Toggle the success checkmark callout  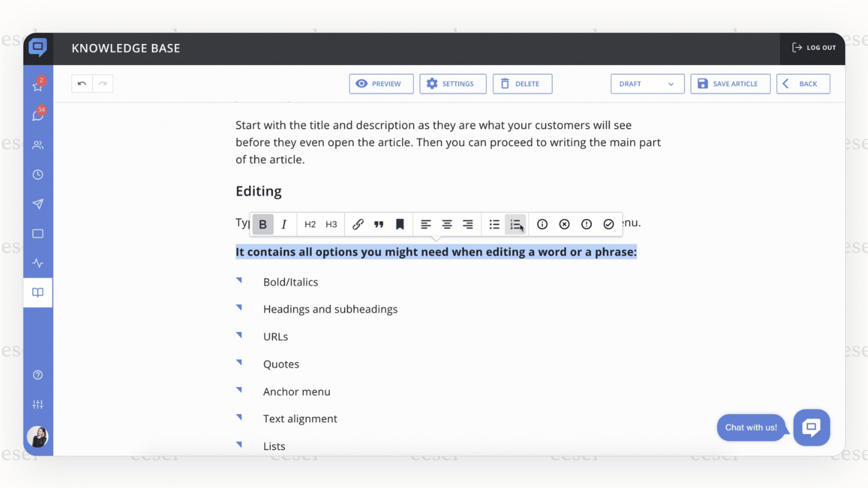[608, 224]
